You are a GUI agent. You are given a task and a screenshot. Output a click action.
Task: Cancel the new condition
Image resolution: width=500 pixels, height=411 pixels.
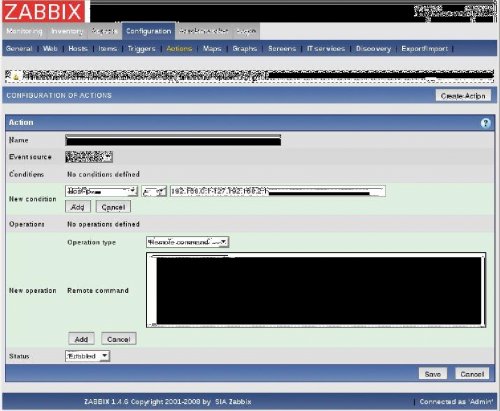[113, 207]
